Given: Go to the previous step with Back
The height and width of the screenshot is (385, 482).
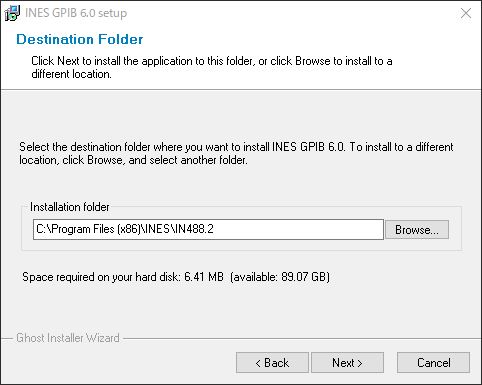Looking at the screenshot, I should pyautogui.click(x=272, y=363).
